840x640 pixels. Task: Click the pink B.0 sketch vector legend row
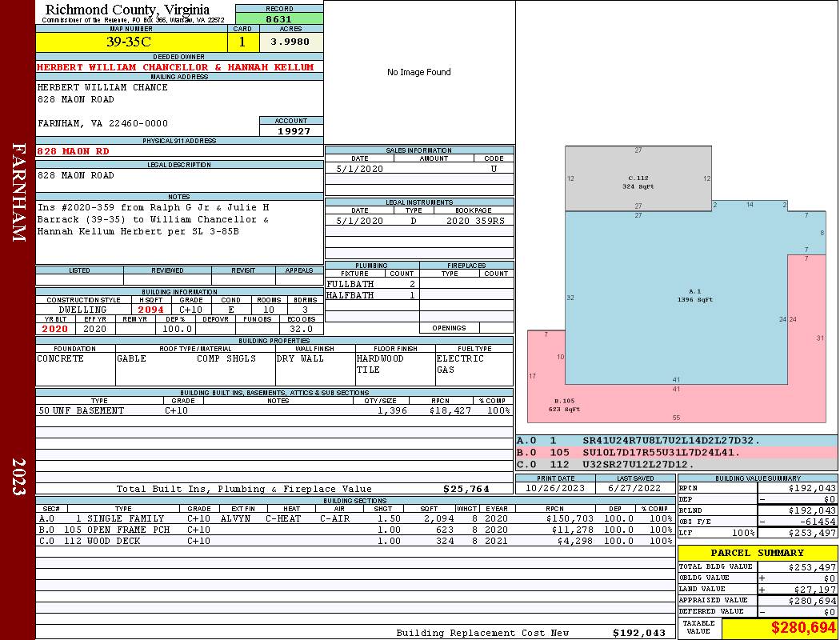[x=676, y=453]
